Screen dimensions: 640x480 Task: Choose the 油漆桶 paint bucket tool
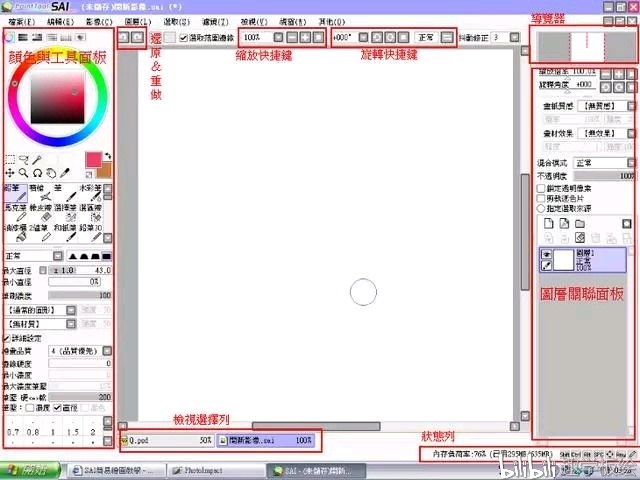pos(16,232)
